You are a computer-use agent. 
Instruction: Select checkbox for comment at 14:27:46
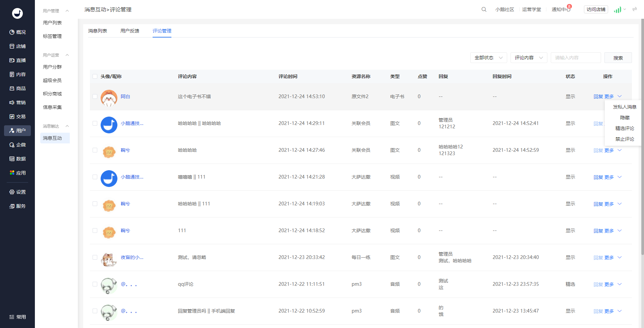[x=95, y=150]
